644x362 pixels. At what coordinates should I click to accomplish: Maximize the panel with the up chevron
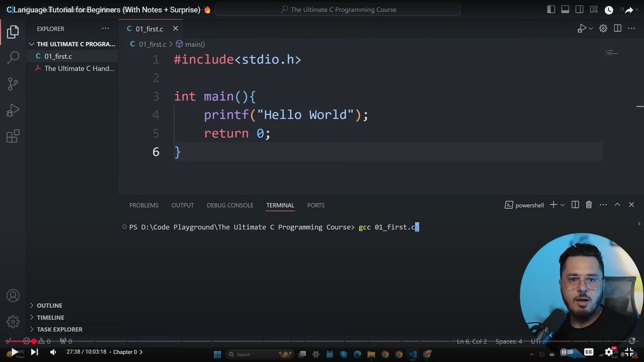(x=617, y=205)
